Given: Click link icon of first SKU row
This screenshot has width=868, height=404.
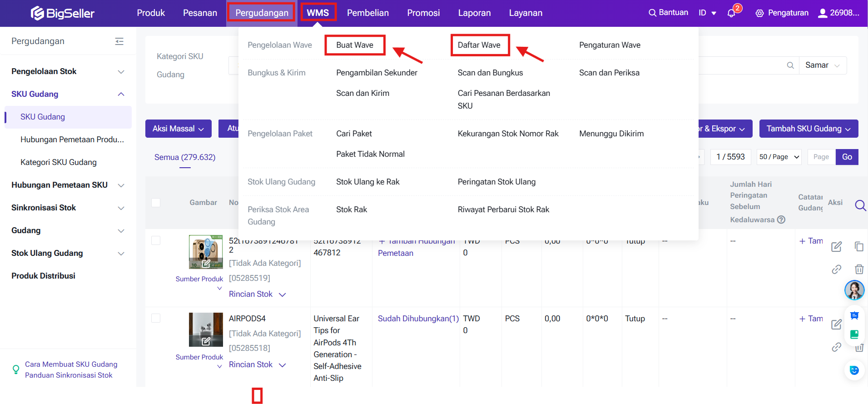Looking at the screenshot, I should 836,269.
